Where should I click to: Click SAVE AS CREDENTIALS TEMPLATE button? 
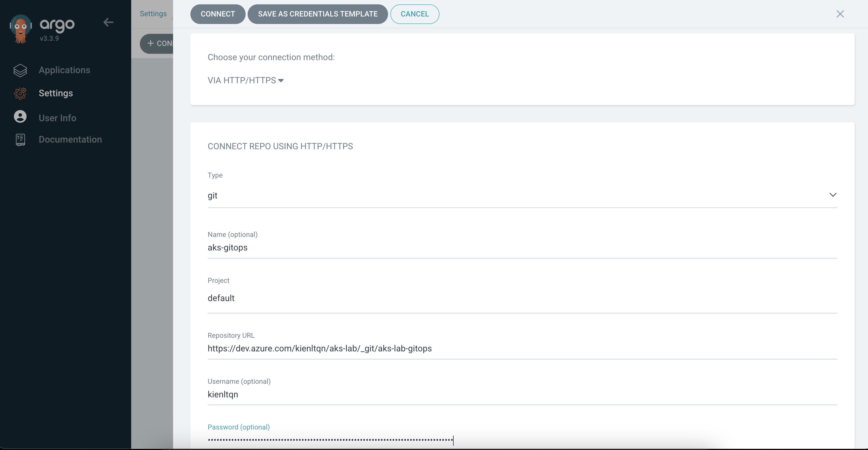318,14
